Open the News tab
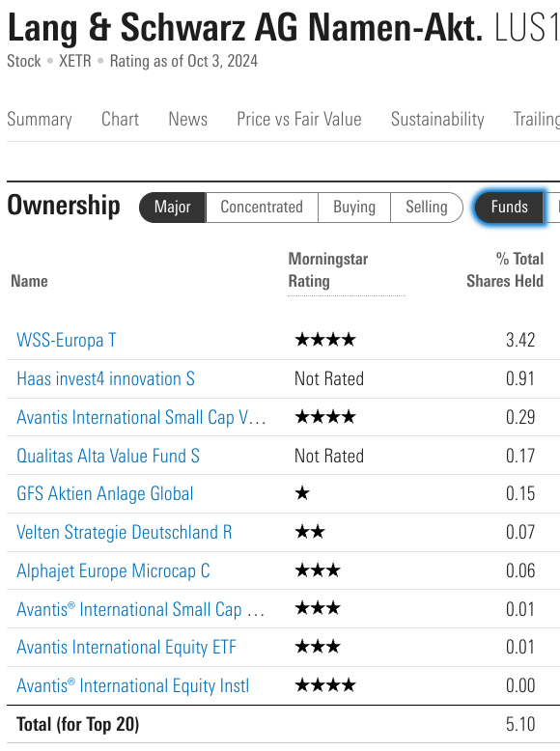The image size is (560, 751). point(187,119)
